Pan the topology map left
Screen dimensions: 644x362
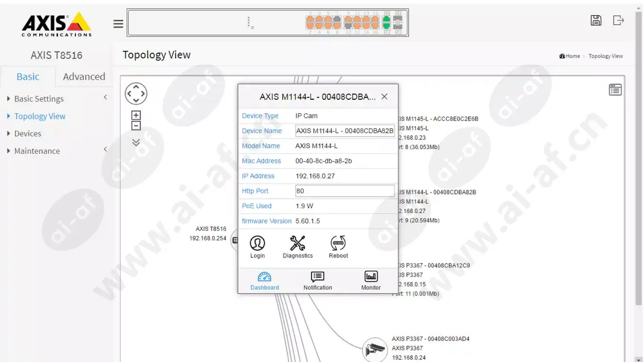pos(129,94)
